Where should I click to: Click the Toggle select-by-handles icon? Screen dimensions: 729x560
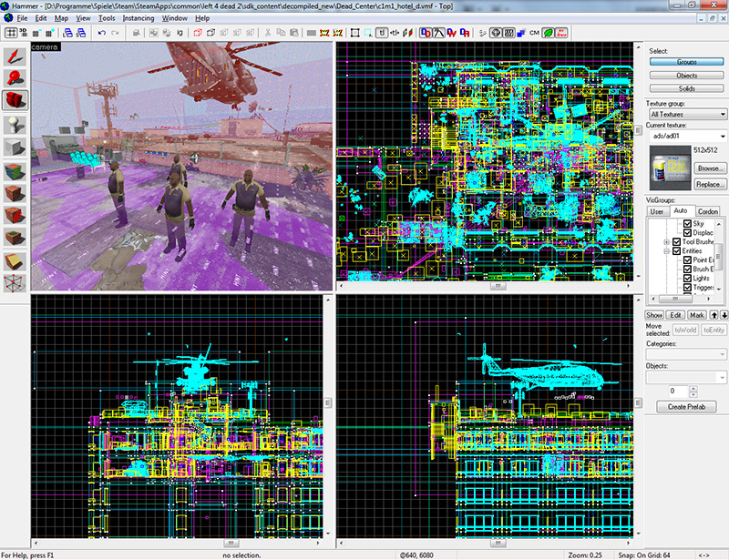354,33
